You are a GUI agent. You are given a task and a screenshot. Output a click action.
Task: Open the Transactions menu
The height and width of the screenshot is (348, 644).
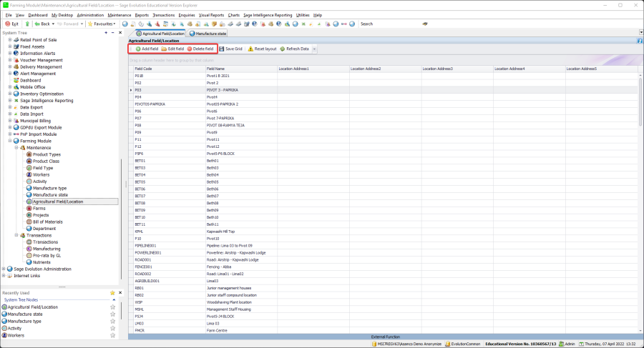[164, 14]
